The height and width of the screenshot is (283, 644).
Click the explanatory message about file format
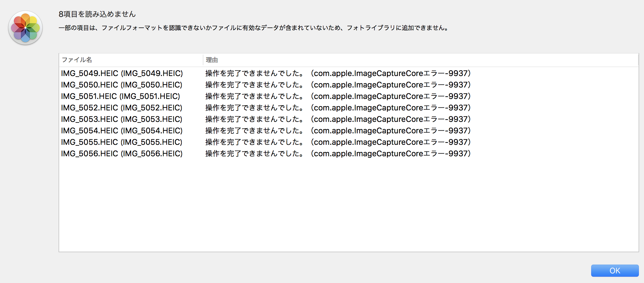(253, 28)
